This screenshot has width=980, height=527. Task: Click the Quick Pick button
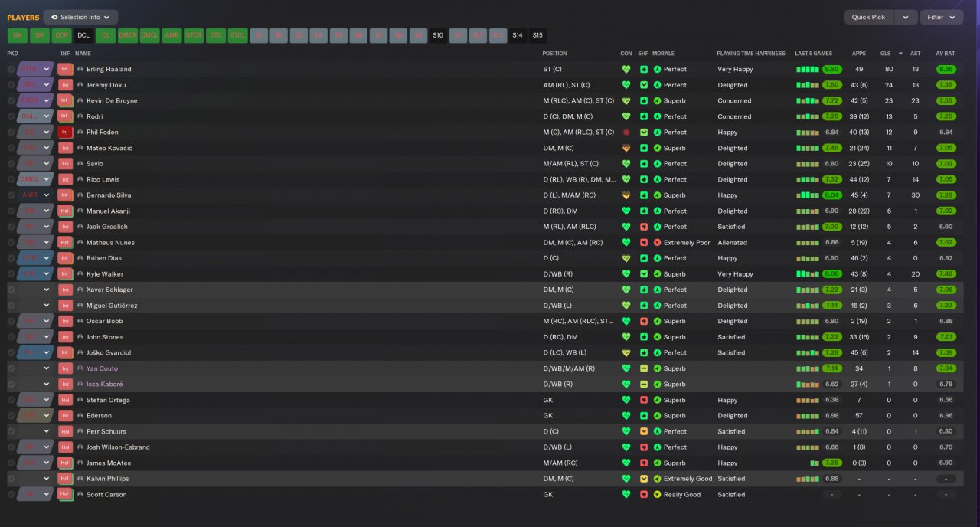tap(868, 17)
